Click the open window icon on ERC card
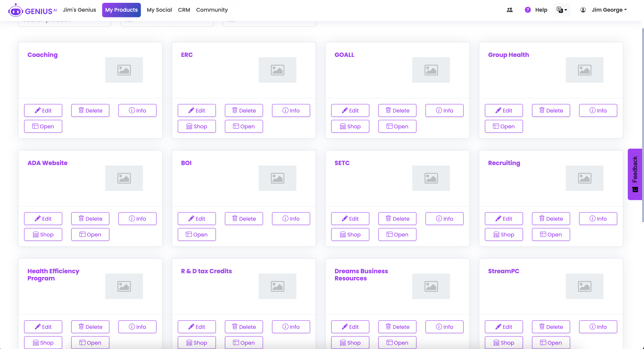Image resolution: width=644 pixels, height=349 pixels. click(236, 126)
